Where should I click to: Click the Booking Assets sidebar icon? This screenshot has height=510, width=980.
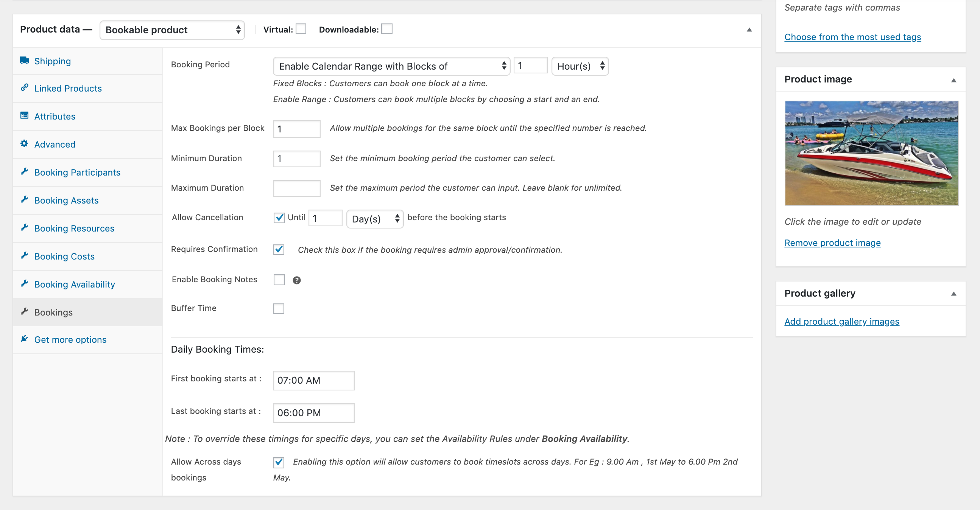coord(25,200)
